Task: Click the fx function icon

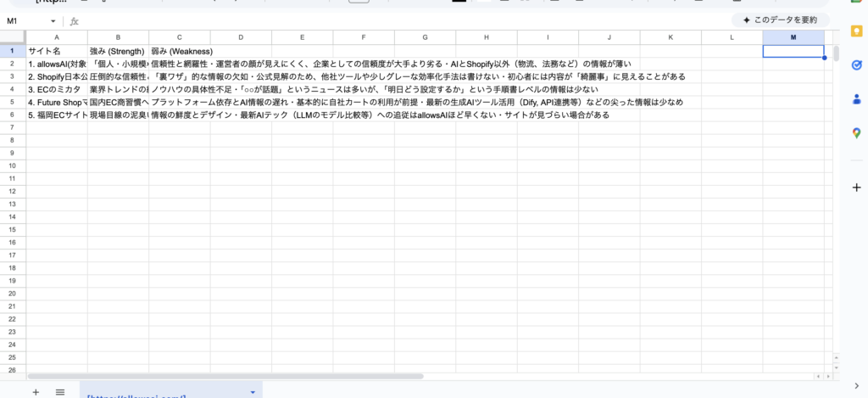Action: coord(75,20)
